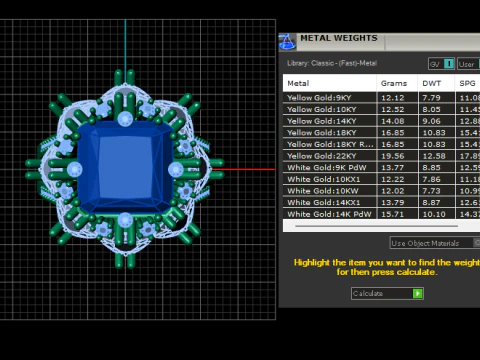Image resolution: width=480 pixels, height=360 pixels.
Task: Click the 13.77 grams value
Action: (x=393, y=168)
